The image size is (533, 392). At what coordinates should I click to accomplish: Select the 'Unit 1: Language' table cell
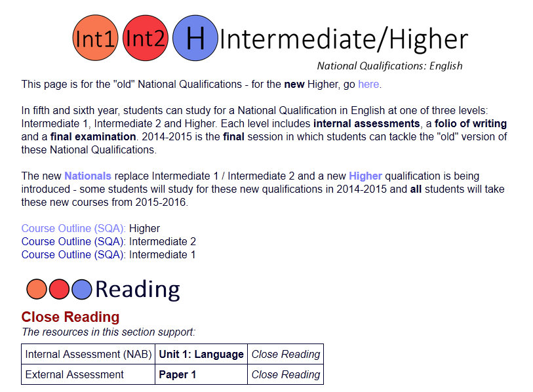pyautogui.click(x=201, y=354)
